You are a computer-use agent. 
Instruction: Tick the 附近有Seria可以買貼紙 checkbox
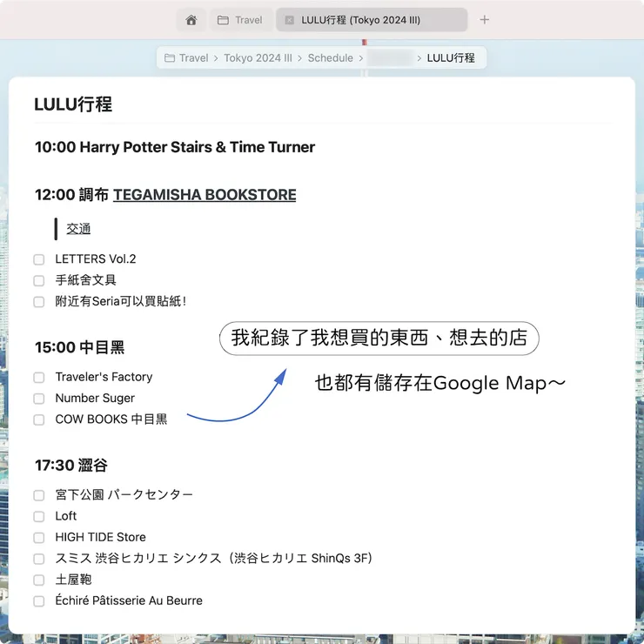(39, 302)
